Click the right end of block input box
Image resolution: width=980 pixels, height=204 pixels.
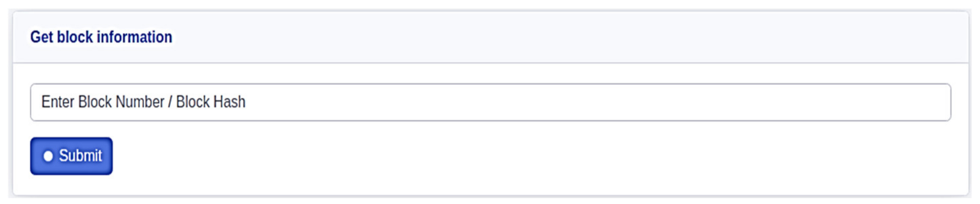(x=936, y=102)
